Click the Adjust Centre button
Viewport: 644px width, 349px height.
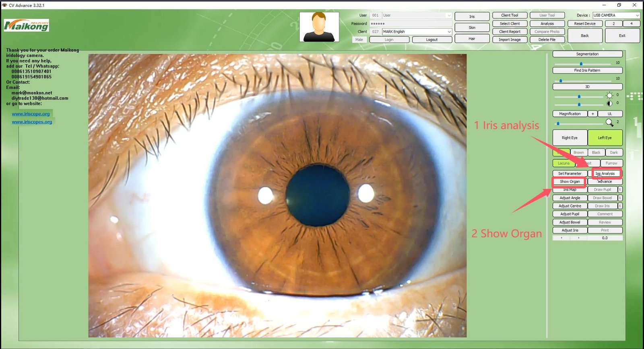(x=570, y=206)
